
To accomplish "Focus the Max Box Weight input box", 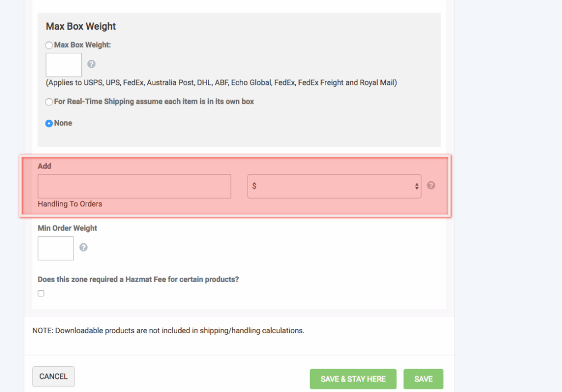I will point(64,65).
